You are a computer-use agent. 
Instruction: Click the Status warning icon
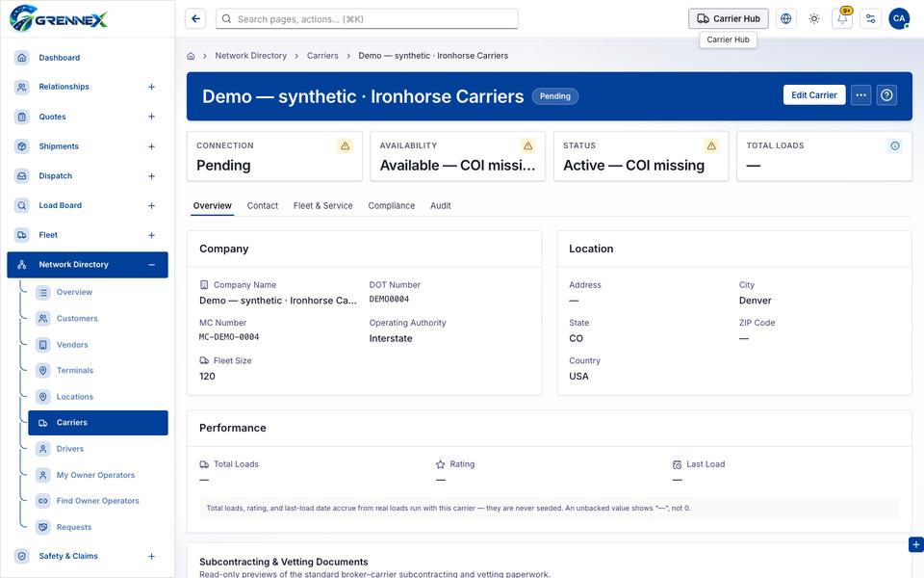(x=712, y=145)
